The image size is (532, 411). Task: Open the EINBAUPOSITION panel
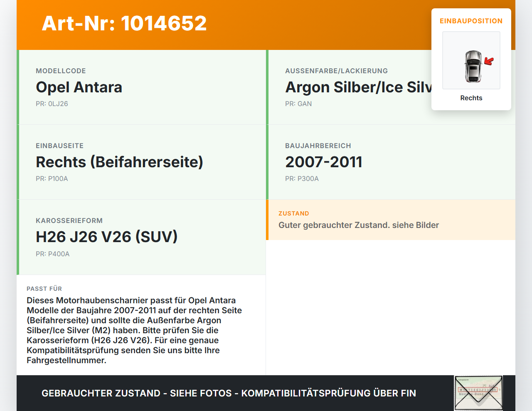[x=471, y=21]
